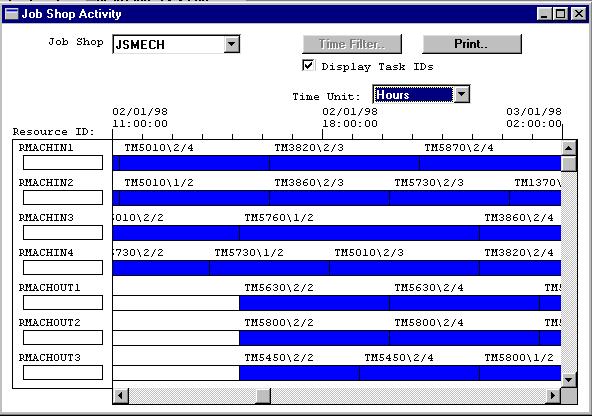Click the horizontal scrollbar thumb

(263, 396)
